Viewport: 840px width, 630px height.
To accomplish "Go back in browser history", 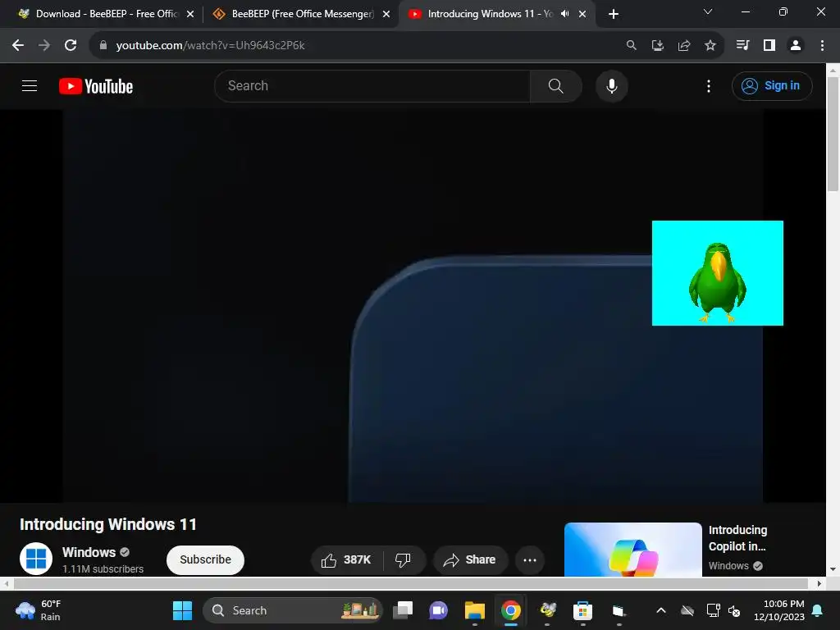I will 18,46.
